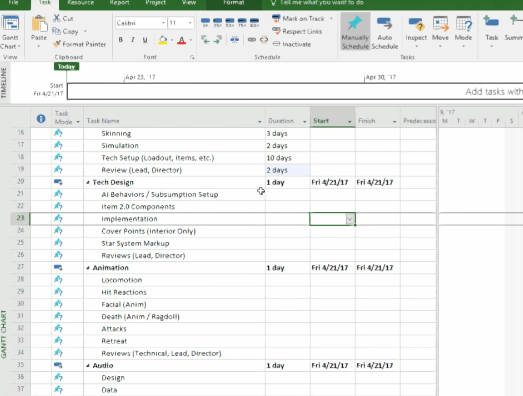
Task: Collapse the Audio summary task
Action: 88,366
